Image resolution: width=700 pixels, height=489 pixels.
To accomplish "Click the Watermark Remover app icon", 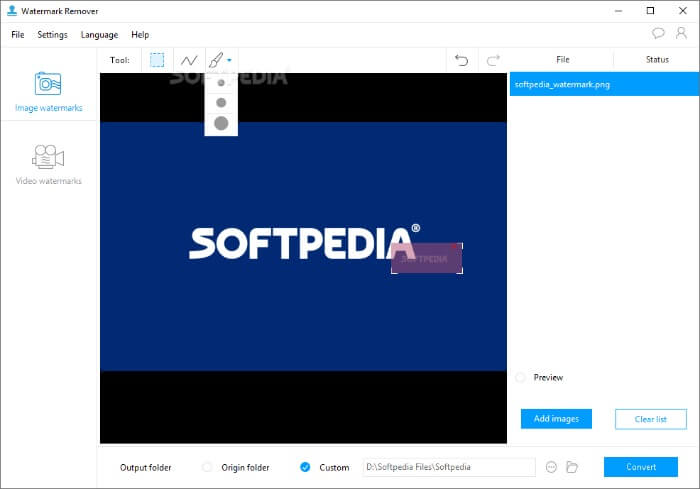I will 12,11.
